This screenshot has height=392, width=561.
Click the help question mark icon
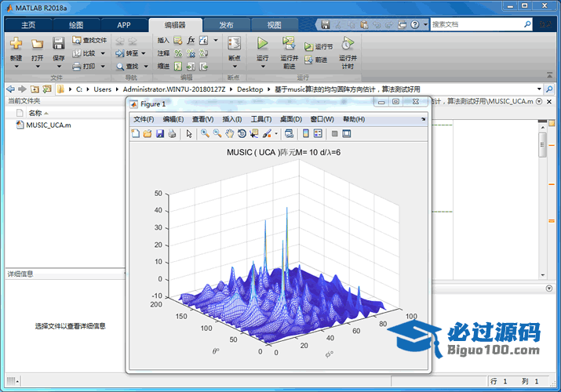click(415, 24)
